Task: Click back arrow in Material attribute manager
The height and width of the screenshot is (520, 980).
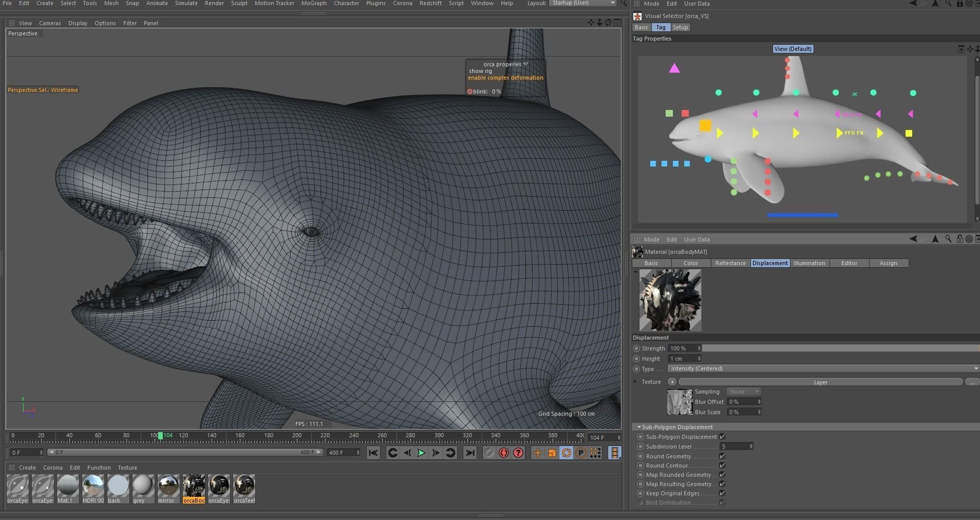Action: click(913, 239)
